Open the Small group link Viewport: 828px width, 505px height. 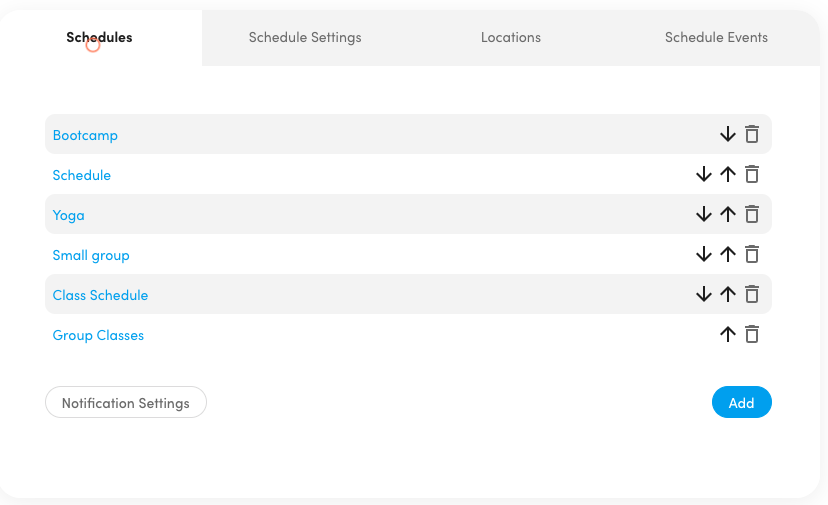[x=91, y=256]
